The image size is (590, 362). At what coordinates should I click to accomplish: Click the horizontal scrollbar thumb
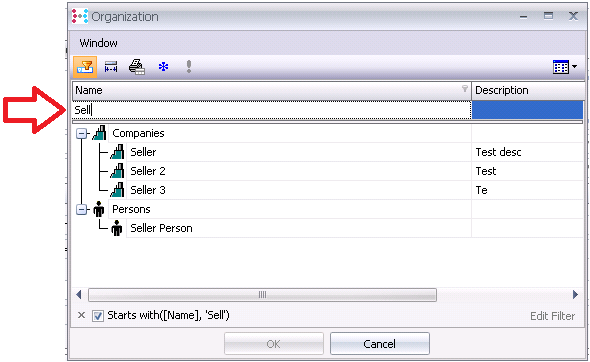(262, 295)
